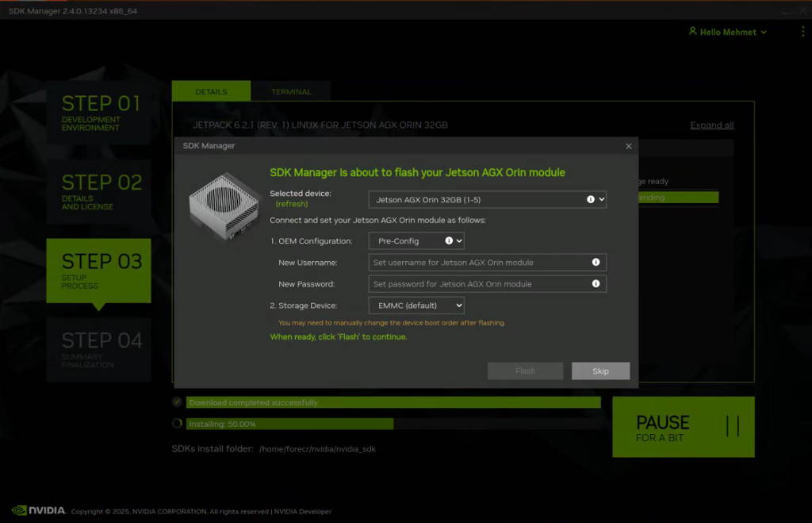Click the refresh link under Selected device
Screen dimensions: 812x523
[293, 204]
